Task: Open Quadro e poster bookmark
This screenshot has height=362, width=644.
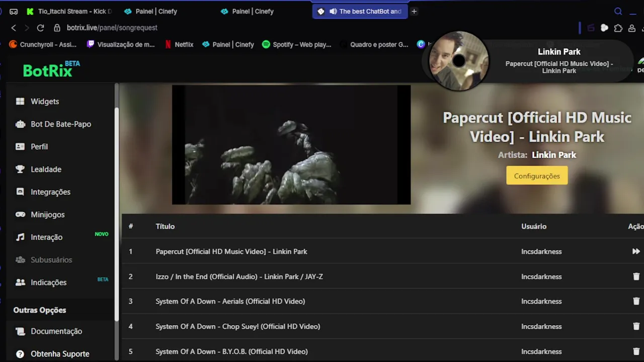Action: click(x=374, y=44)
